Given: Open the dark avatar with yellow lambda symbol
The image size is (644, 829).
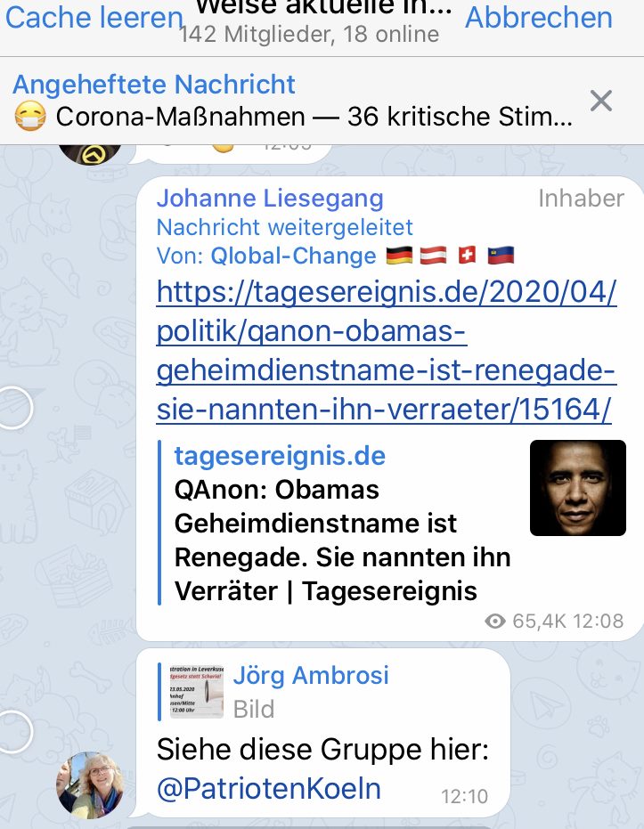Looking at the screenshot, I should pyautogui.click(x=91, y=153).
